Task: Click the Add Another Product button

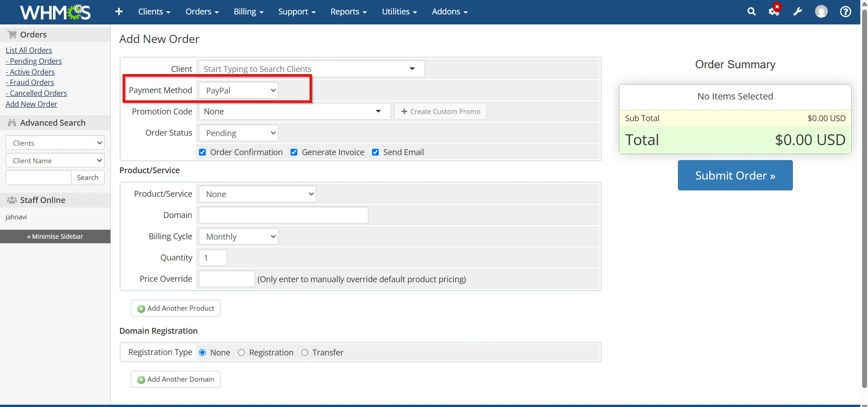Action: pos(176,308)
